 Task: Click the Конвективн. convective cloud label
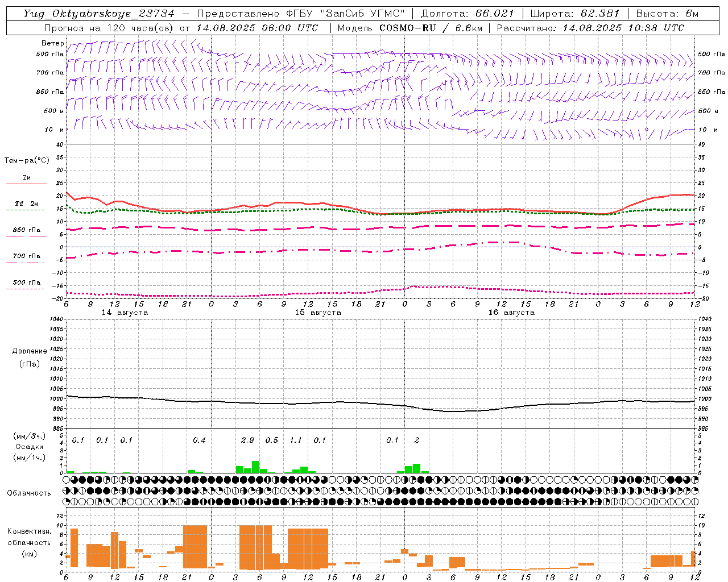point(30,531)
